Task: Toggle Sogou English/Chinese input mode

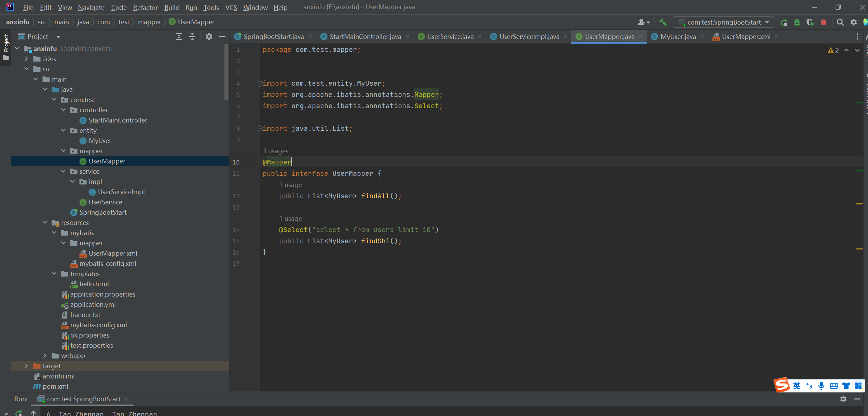Action: [797, 386]
